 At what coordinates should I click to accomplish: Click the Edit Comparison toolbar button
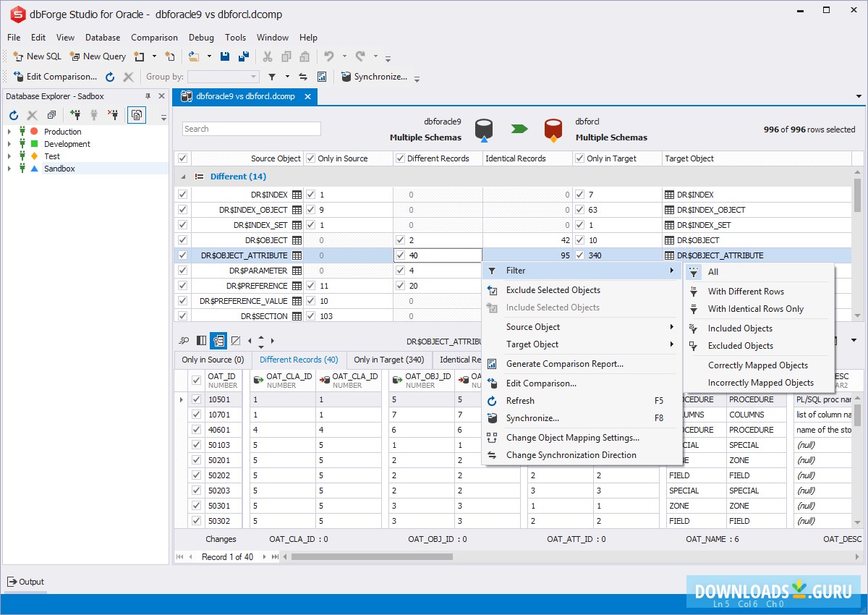54,77
